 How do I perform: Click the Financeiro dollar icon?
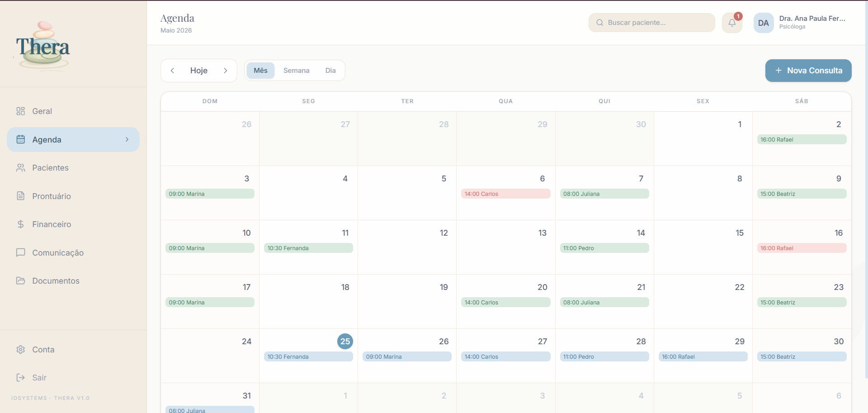click(x=20, y=224)
